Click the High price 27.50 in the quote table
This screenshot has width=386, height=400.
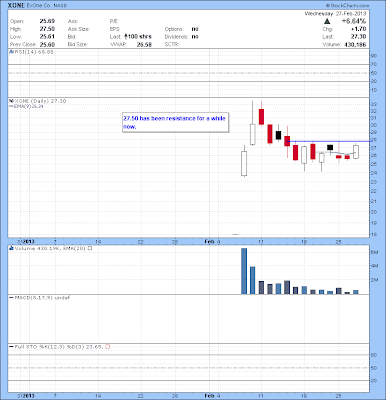47,29
